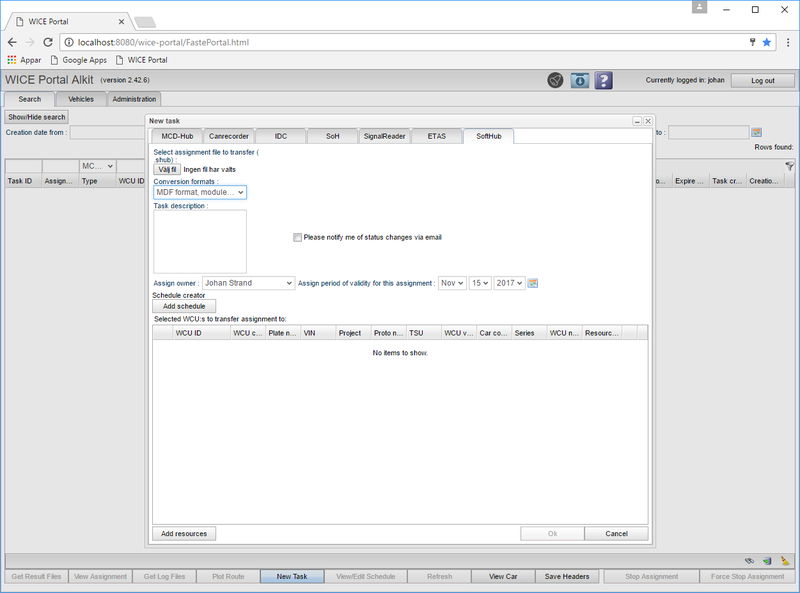Open the calendar picker next to 2017
800x593 pixels.
click(532, 283)
